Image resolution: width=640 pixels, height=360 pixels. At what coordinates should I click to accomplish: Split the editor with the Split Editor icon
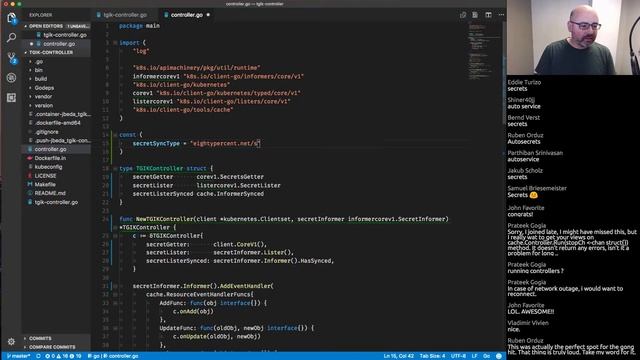(x=488, y=15)
